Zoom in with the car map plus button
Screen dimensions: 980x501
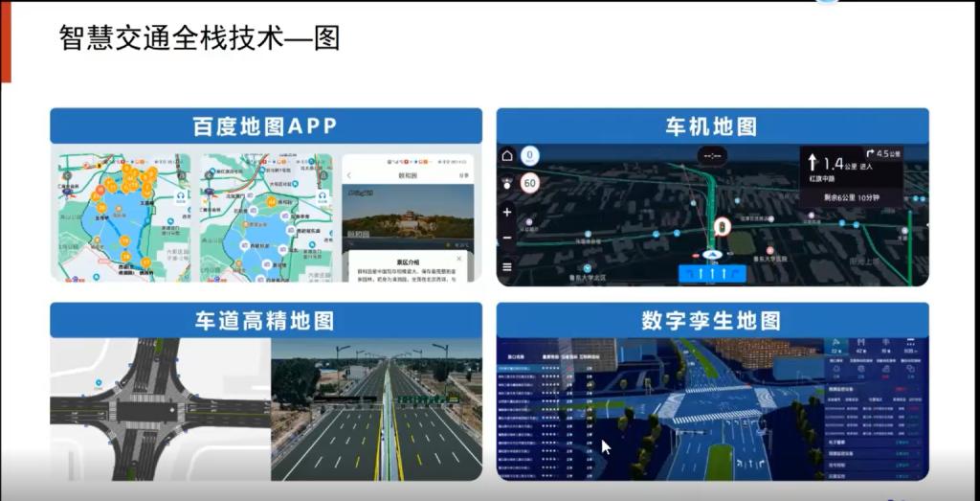(x=507, y=212)
